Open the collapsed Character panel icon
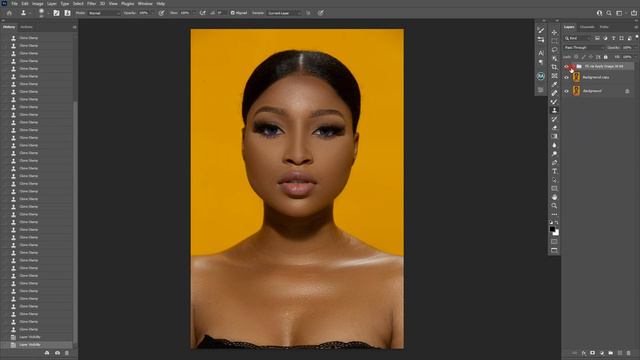This screenshot has width=640, height=360. tap(541, 53)
